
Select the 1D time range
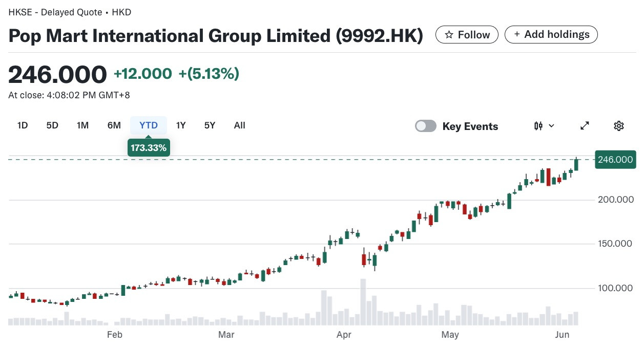pyautogui.click(x=23, y=125)
